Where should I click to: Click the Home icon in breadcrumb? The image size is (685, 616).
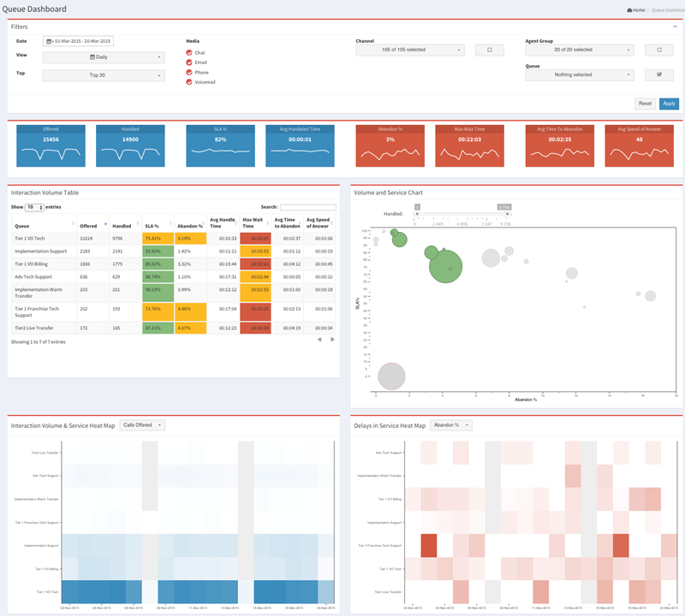pyautogui.click(x=630, y=9)
